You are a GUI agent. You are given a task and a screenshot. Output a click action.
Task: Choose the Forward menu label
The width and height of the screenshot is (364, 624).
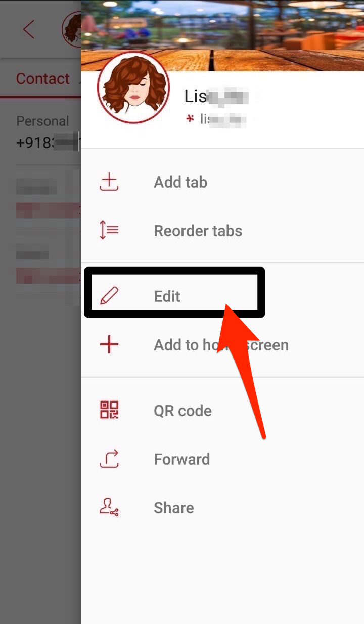tap(181, 459)
